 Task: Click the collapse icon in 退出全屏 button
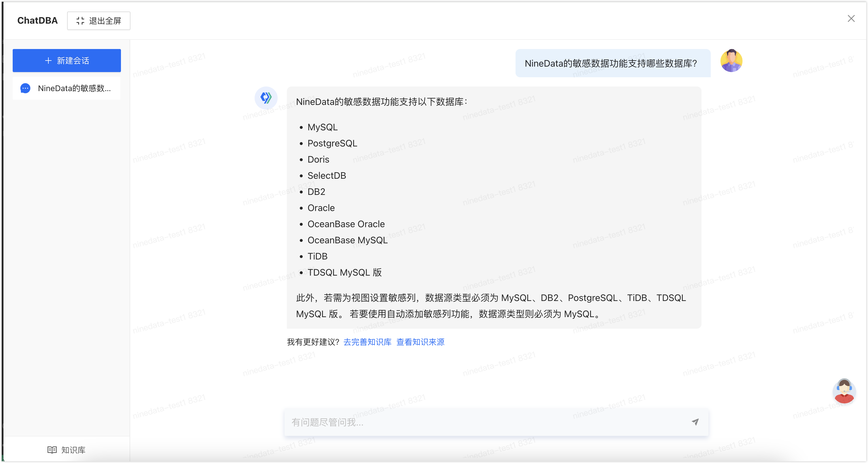(80, 21)
